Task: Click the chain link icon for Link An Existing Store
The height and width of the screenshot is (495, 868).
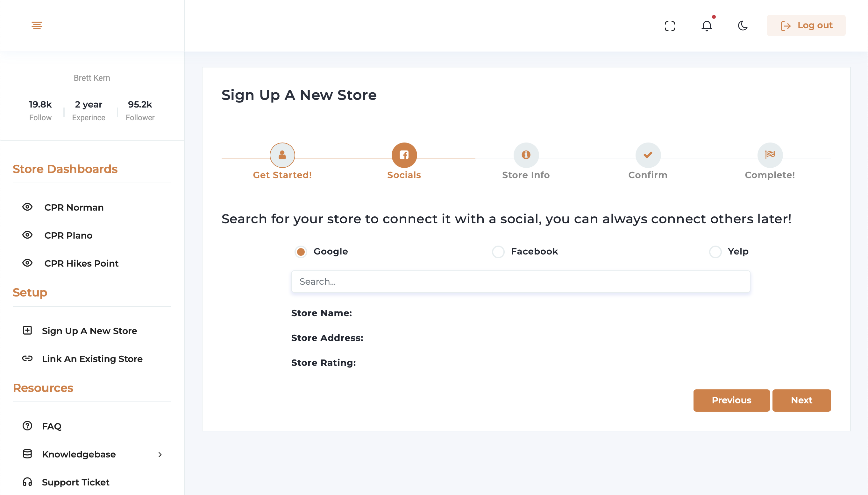Action: 27,358
